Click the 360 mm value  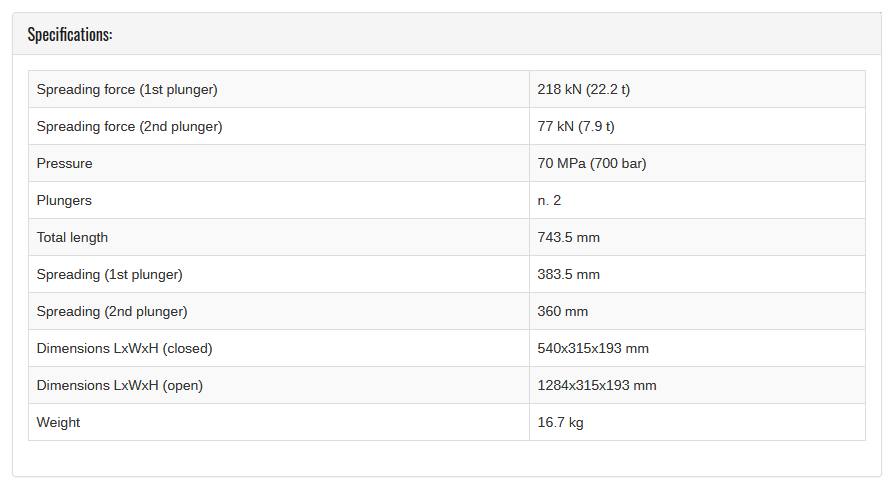562,311
